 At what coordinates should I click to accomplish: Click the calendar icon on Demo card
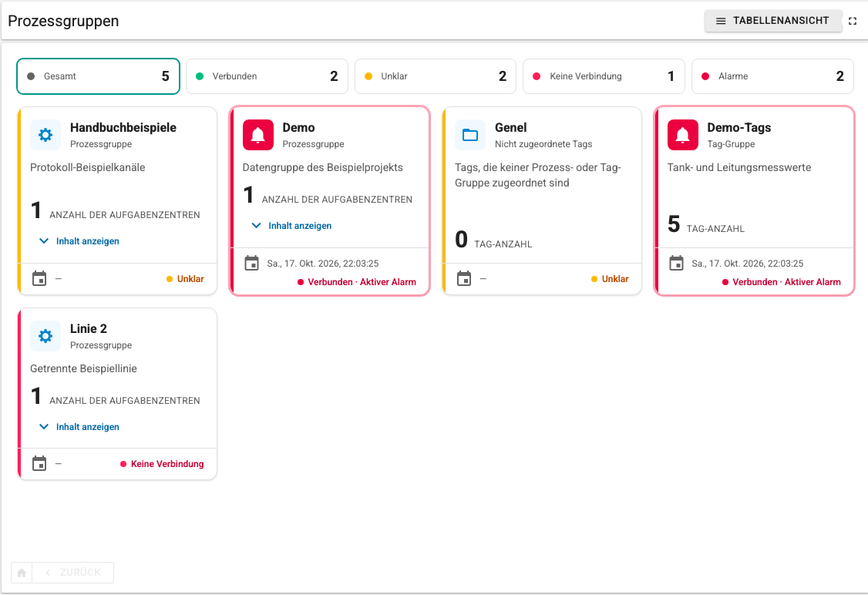(252, 263)
